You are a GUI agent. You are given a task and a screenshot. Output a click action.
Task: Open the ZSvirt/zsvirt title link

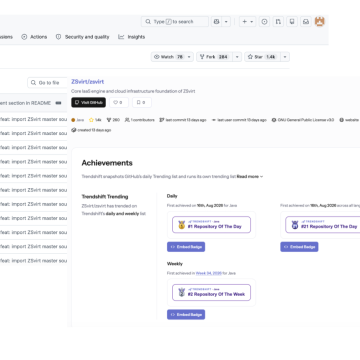[87, 82]
